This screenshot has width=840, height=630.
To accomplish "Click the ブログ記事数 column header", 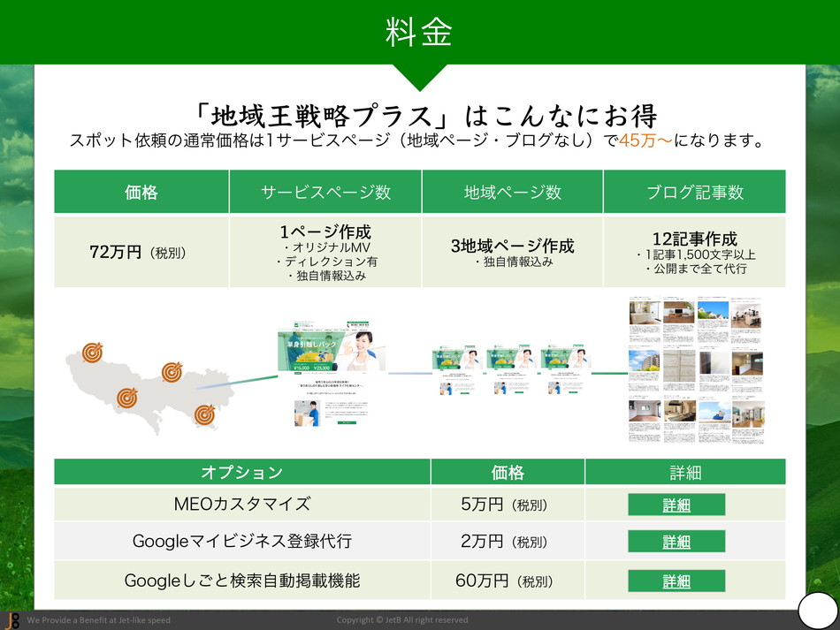I will pyautogui.click(x=694, y=192).
